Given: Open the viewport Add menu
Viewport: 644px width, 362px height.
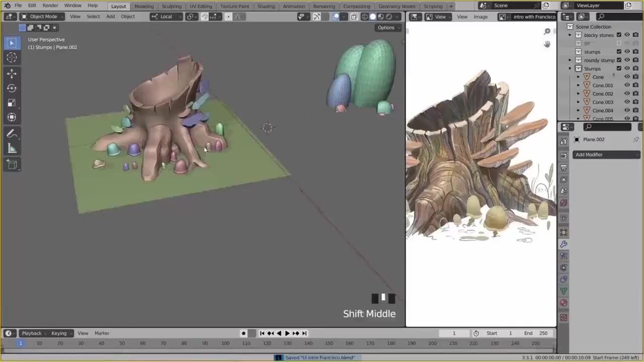Looking at the screenshot, I should tap(110, 17).
